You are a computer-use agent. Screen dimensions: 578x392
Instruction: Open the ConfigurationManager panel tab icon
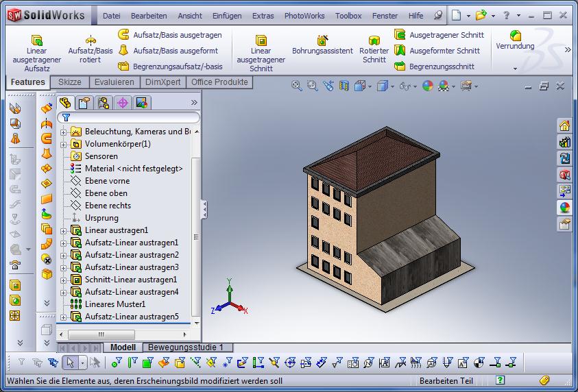tap(104, 103)
